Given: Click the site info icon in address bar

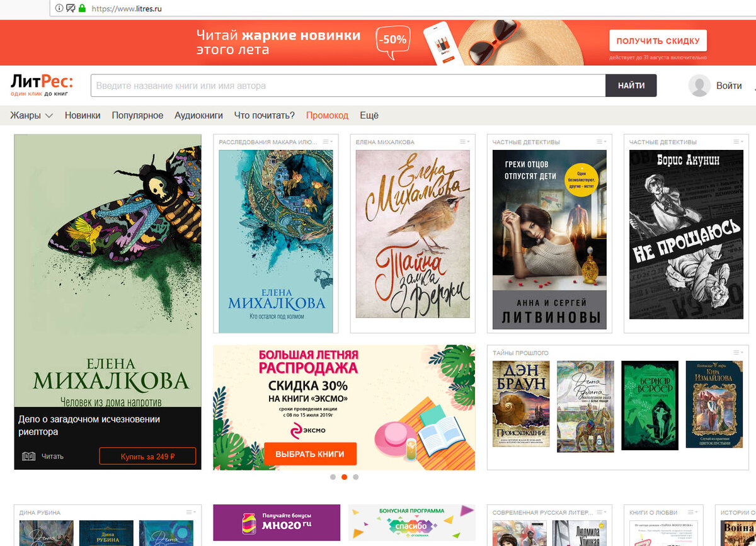Looking at the screenshot, I should click(59, 9).
